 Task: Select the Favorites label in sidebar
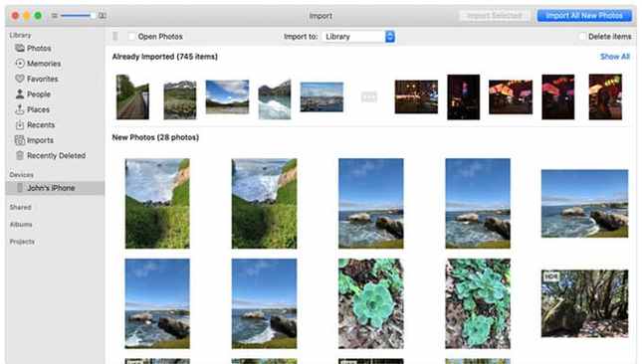point(42,79)
